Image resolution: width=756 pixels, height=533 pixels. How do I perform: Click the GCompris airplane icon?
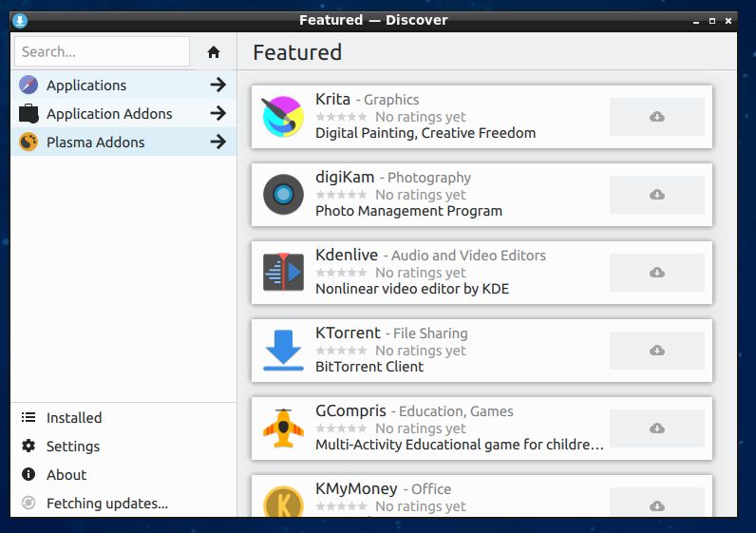tap(283, 428)
